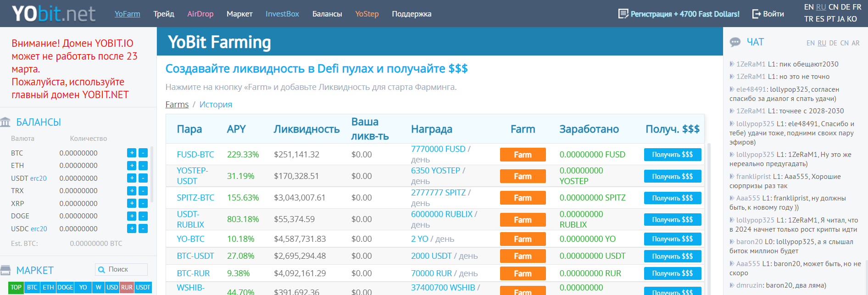This screenshot has width=868, height=295.
Task: Open the YoStep menu item
Action: pos(367,14)
